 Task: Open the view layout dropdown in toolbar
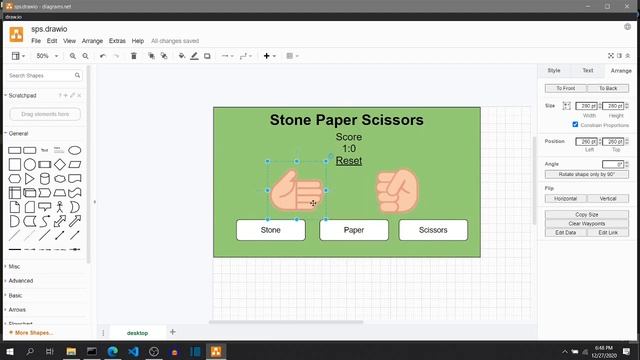point(18,56)
